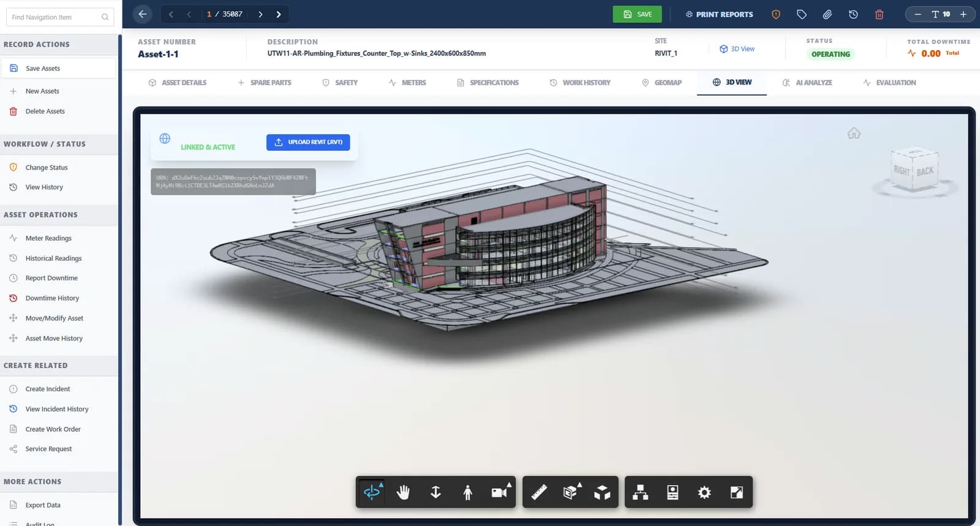Open the Work History tab

580,83
